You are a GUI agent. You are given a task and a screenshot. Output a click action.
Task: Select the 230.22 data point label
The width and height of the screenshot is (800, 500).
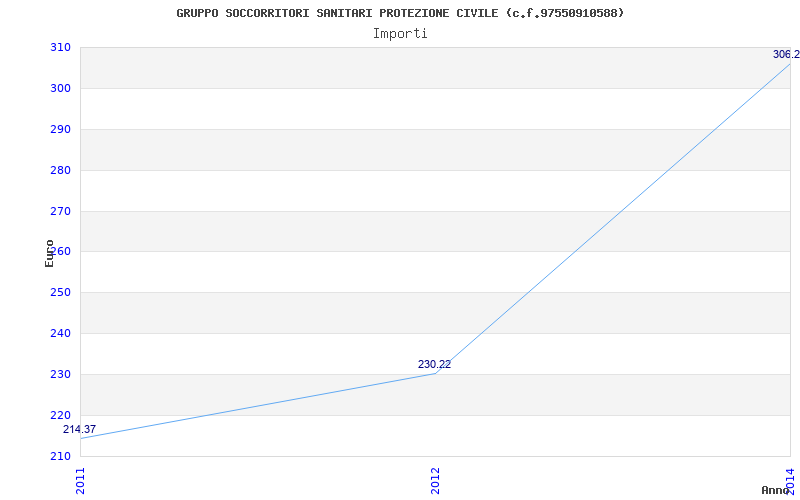coord(434,364)
